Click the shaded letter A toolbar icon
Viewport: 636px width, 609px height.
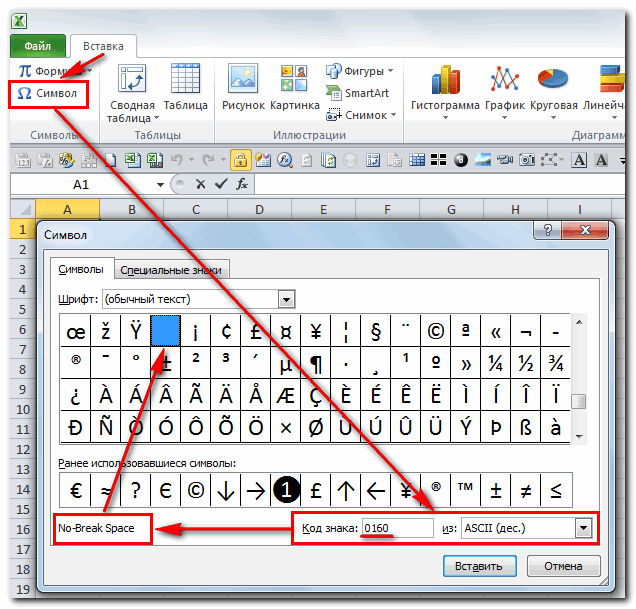(601, 160)
